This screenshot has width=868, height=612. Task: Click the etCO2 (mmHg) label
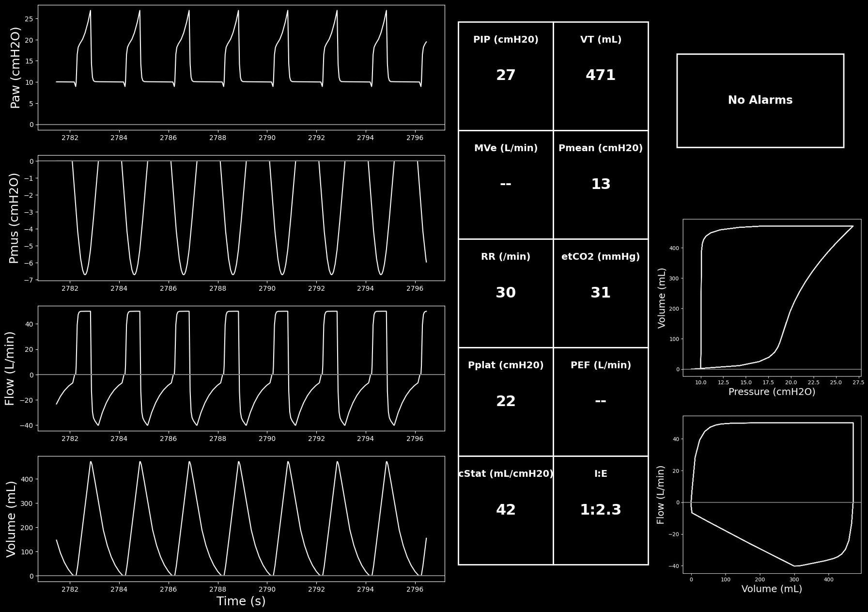point(601,257)
